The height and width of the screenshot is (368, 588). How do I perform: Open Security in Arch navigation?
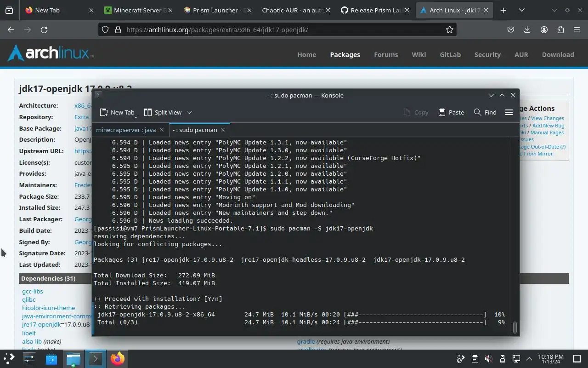pos(487,54)
